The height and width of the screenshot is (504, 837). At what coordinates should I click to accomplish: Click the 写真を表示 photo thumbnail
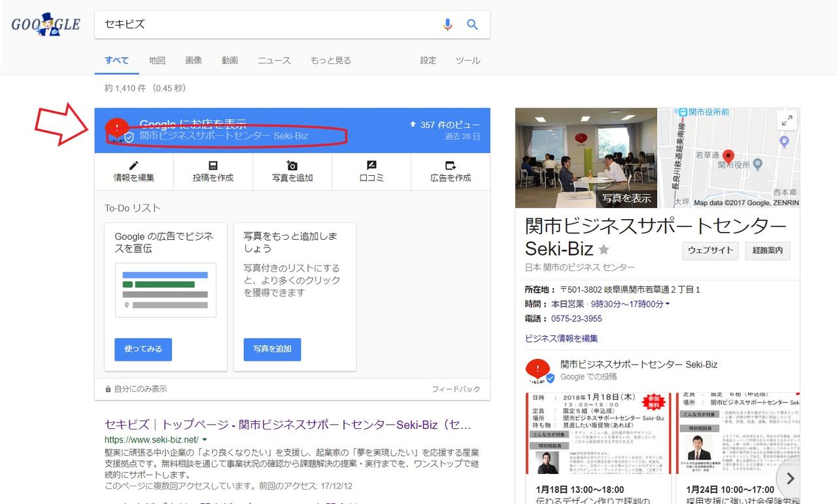[586, 158]
